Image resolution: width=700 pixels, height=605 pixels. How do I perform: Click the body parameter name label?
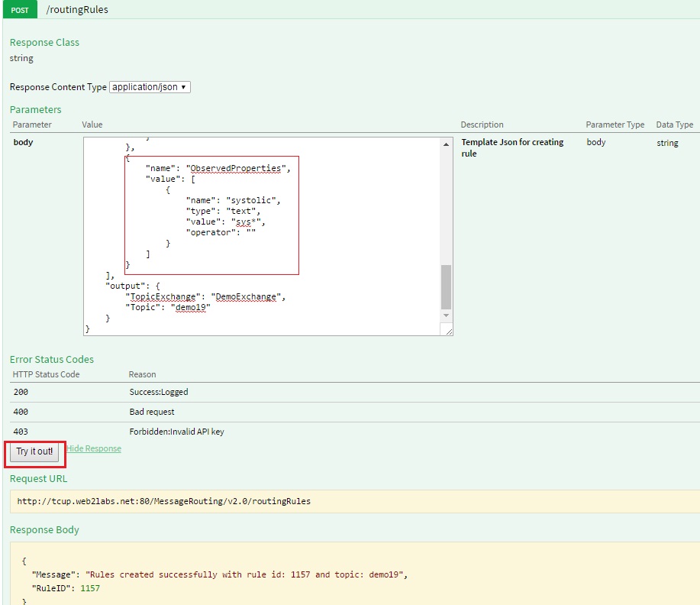pos(23,142)
